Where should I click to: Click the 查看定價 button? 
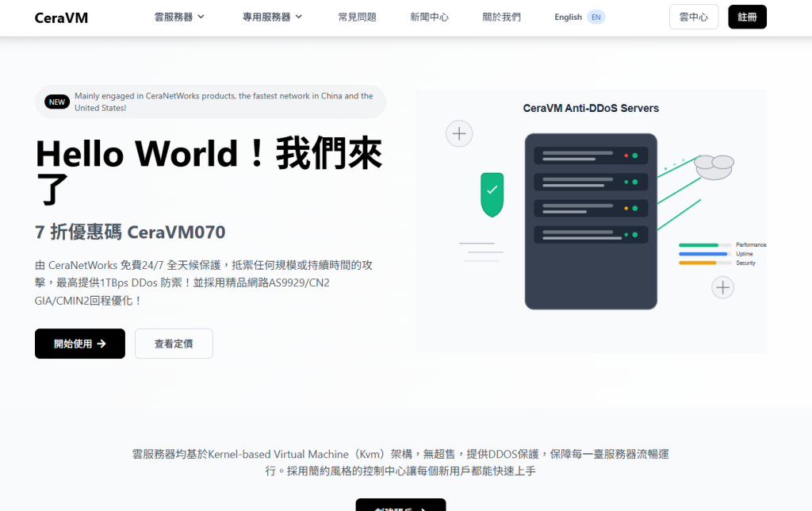pos(174,344)
